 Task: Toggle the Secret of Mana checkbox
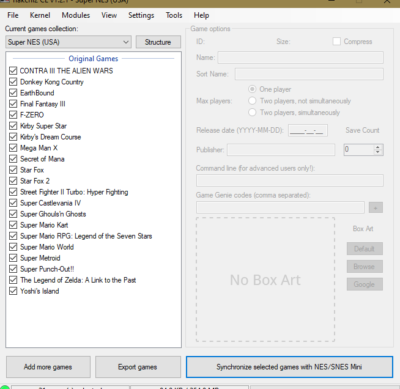coord(13,159)
